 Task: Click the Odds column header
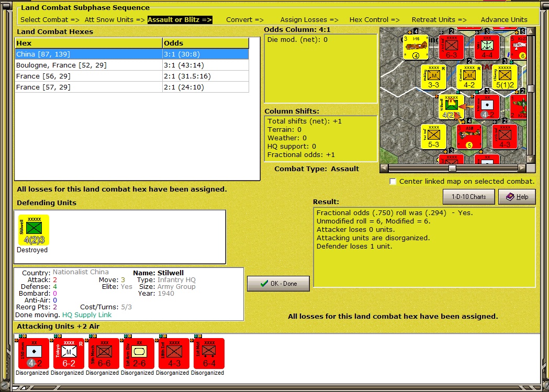click(206, 43)
